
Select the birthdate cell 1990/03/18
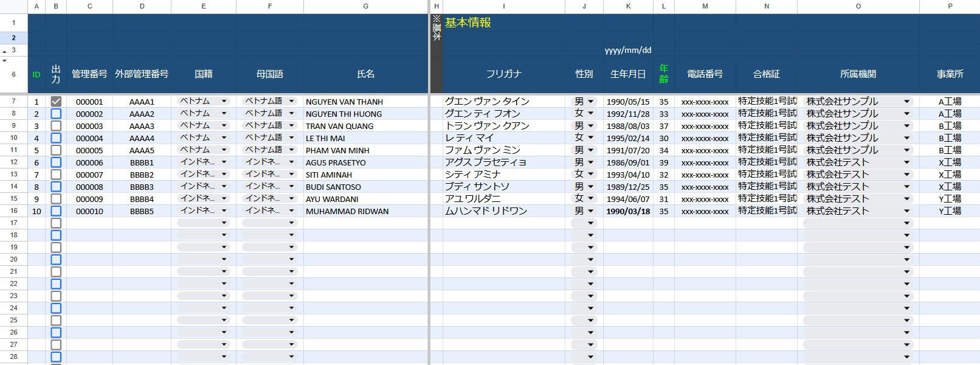click(x=628, y=211)
